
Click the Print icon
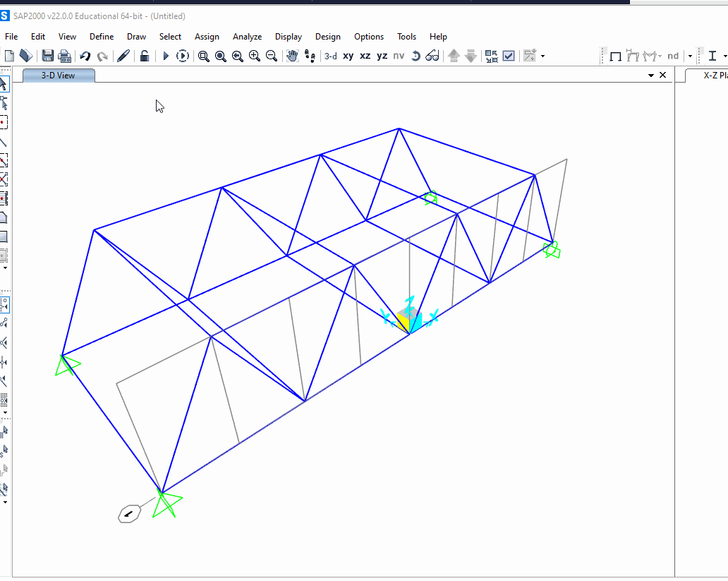coord(64,56)
